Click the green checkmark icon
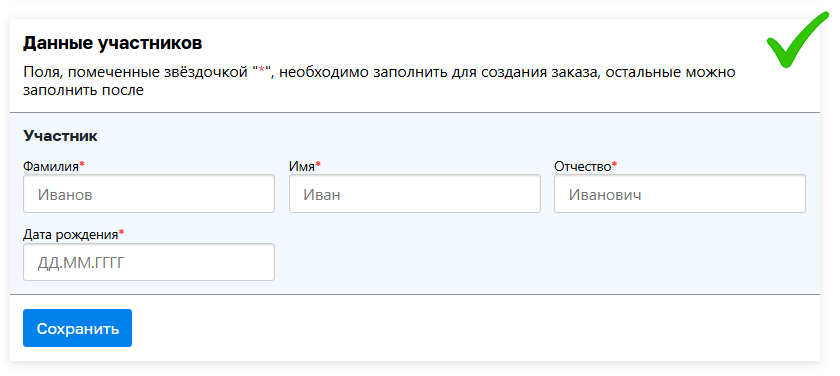 click(x=796, y=40)
